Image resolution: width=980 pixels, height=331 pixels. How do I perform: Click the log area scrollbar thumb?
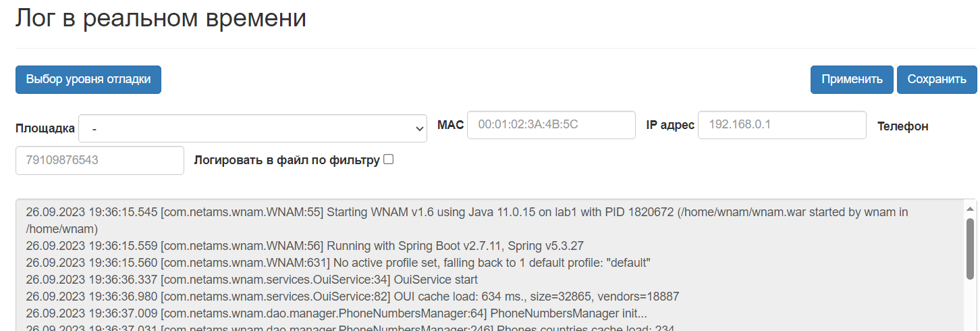(971, 247)
